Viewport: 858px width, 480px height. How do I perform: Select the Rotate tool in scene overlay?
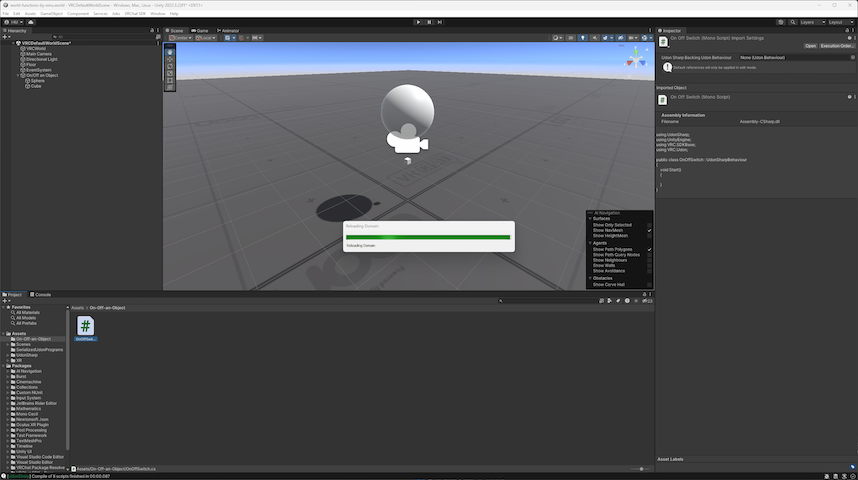[170, 66]
